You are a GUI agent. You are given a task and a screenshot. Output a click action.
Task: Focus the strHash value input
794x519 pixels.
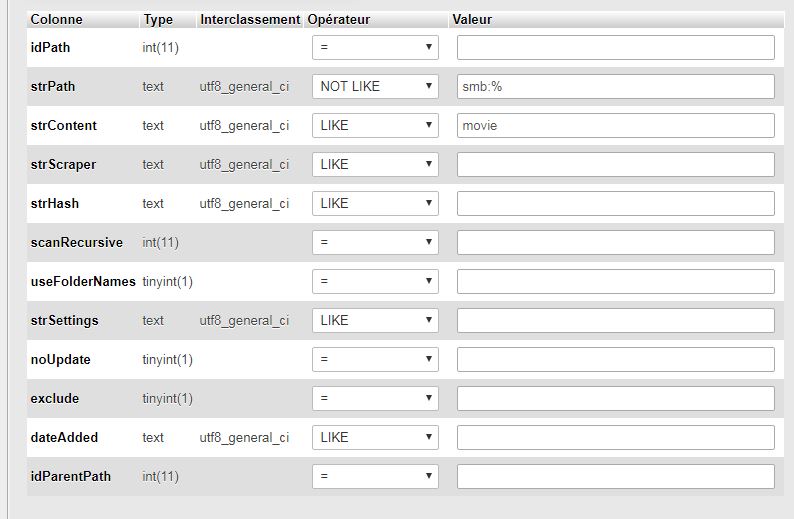click(x=615, y=203)
